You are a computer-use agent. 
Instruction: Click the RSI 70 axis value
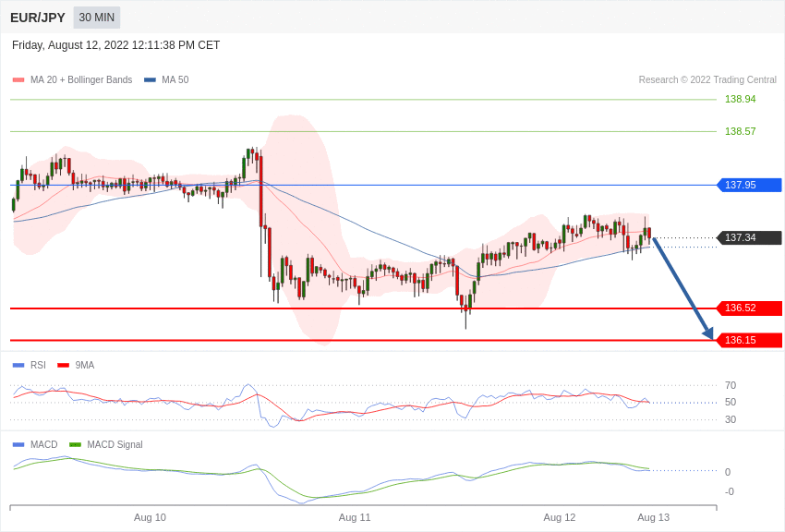[x=731, y=385]
